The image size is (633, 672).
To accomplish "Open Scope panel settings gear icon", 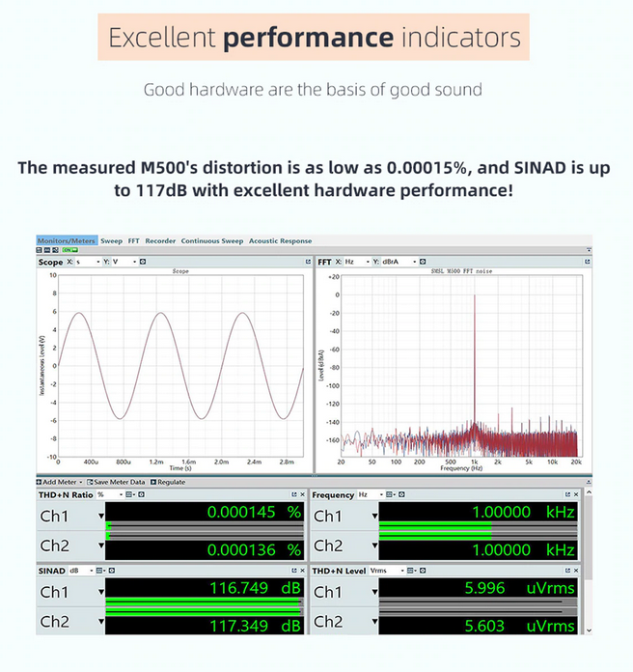I will click(x=143, y=262).
